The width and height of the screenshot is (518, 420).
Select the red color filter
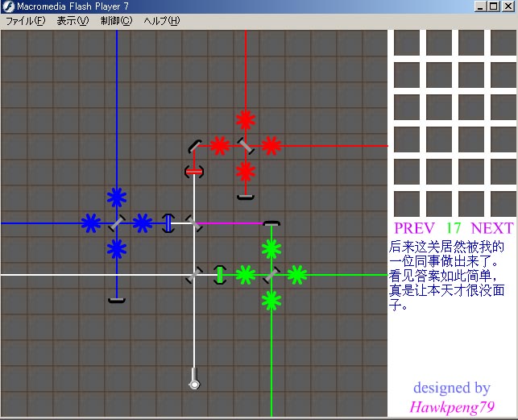(194, 172)
